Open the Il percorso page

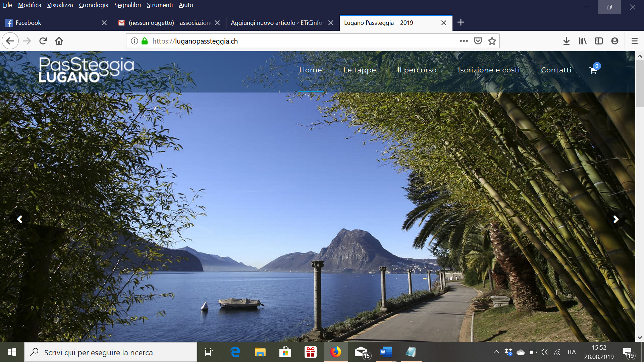point(417,70)
